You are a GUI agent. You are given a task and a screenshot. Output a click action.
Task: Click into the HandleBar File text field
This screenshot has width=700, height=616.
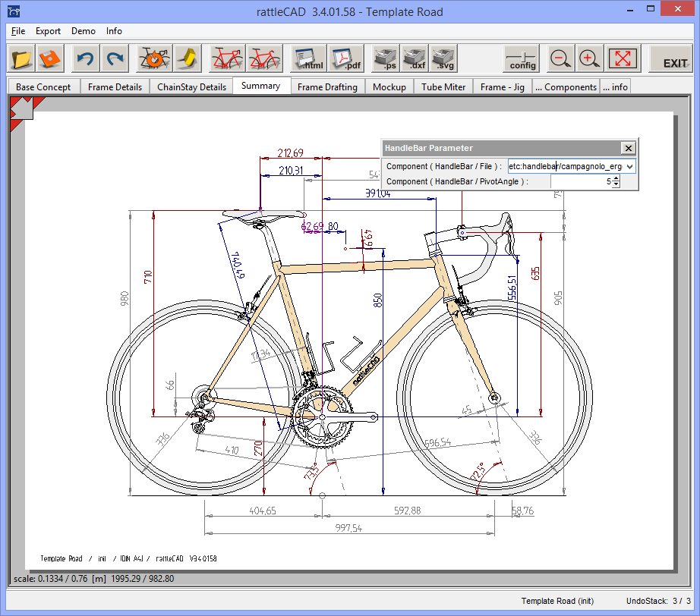pyautogui.click(x=565, y=166)
